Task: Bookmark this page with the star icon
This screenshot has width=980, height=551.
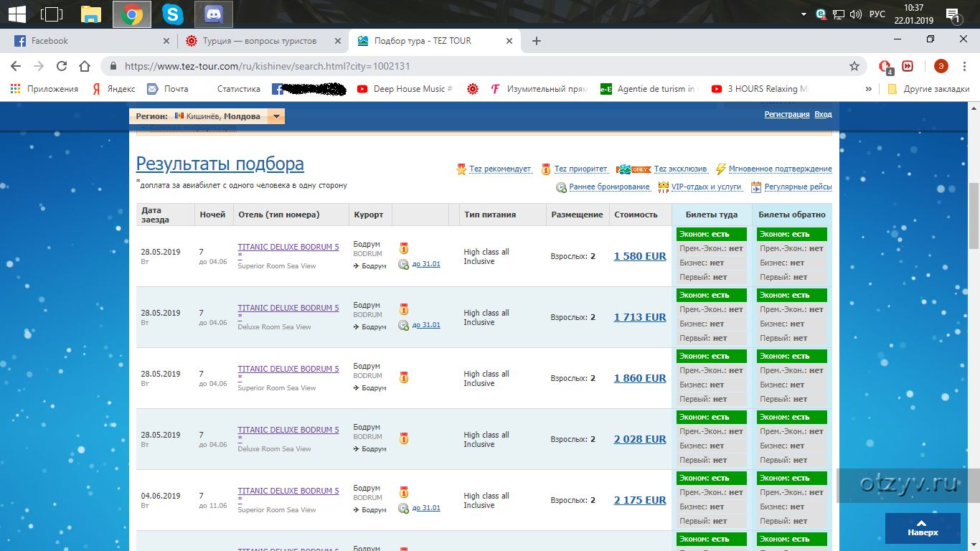Action: [x=854, y=66]
